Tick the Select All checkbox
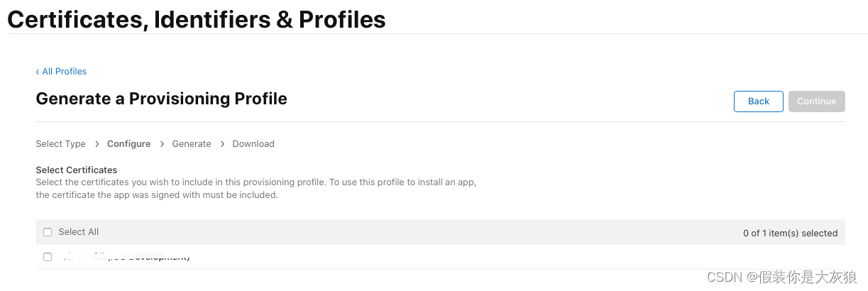 tap(48, 232)
